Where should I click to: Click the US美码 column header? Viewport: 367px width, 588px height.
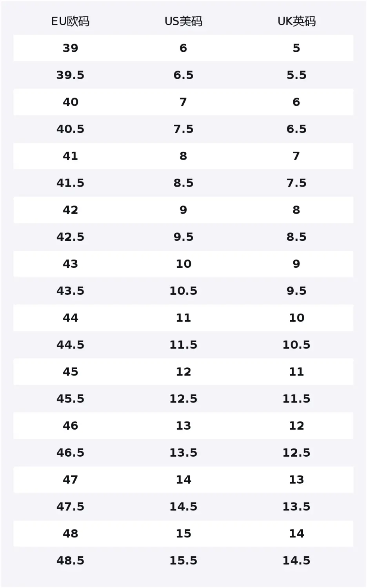[x=183, y=21]
